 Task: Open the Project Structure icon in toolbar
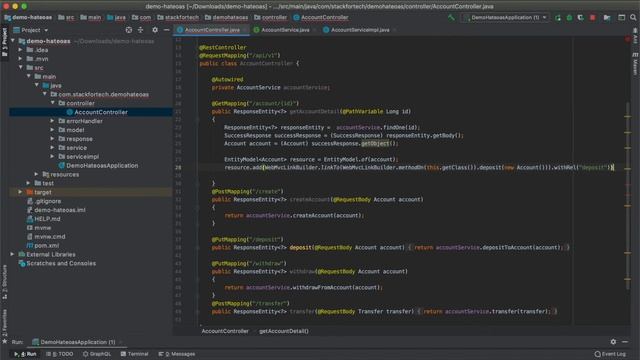pos(607,18)
